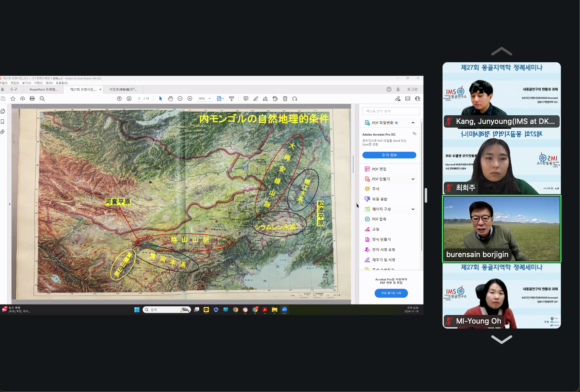Click the stamp tool icon in toolbar
This screenshot has height=392, width=580.
[275, 99]
